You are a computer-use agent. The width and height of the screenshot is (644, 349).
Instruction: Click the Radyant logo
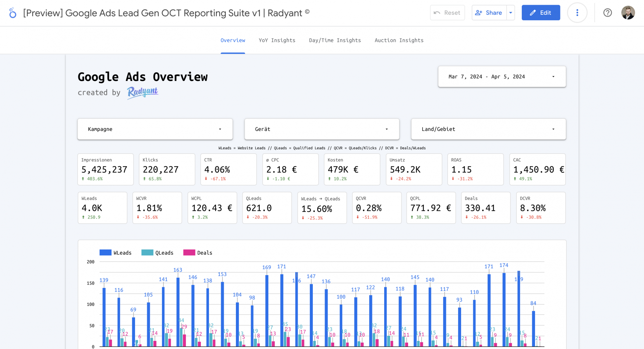[142, 92]
